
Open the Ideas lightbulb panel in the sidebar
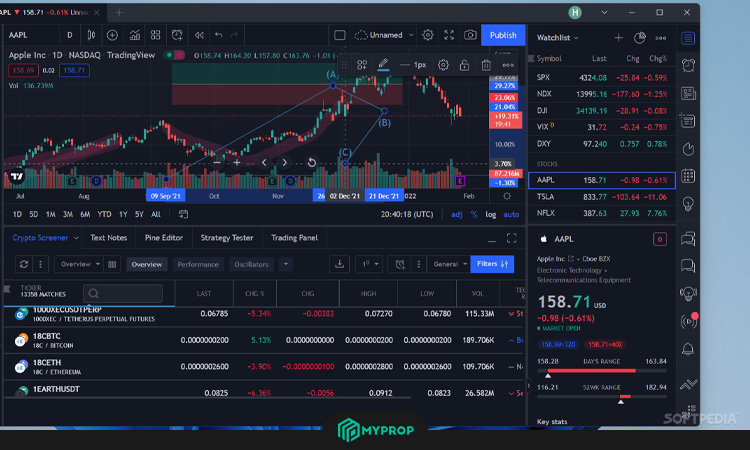(x=688, y=204)
